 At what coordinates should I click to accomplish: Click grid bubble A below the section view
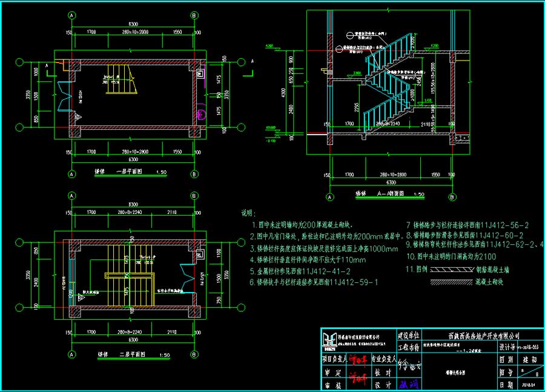(x=330, y=197)
